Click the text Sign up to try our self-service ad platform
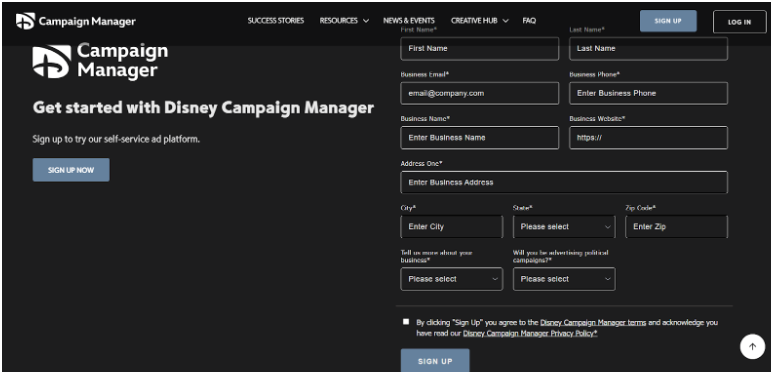 [x=116, y=139]
